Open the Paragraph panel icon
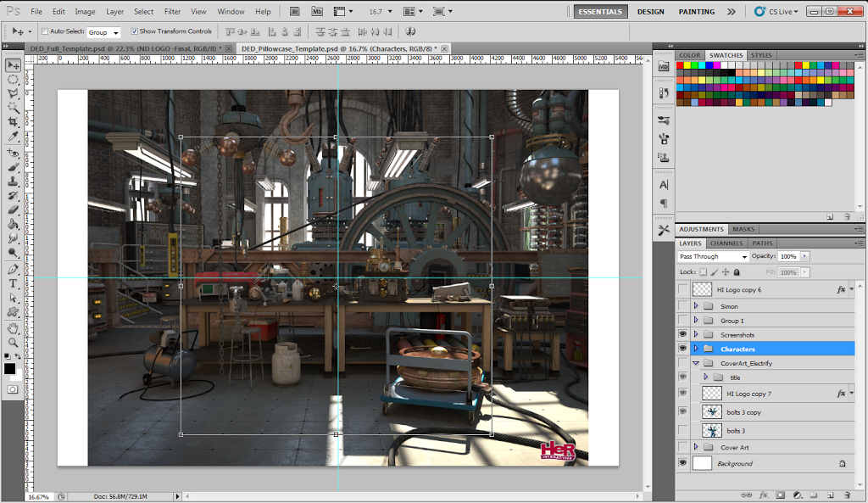The image size is (868, 503). (x=664, y=204)
